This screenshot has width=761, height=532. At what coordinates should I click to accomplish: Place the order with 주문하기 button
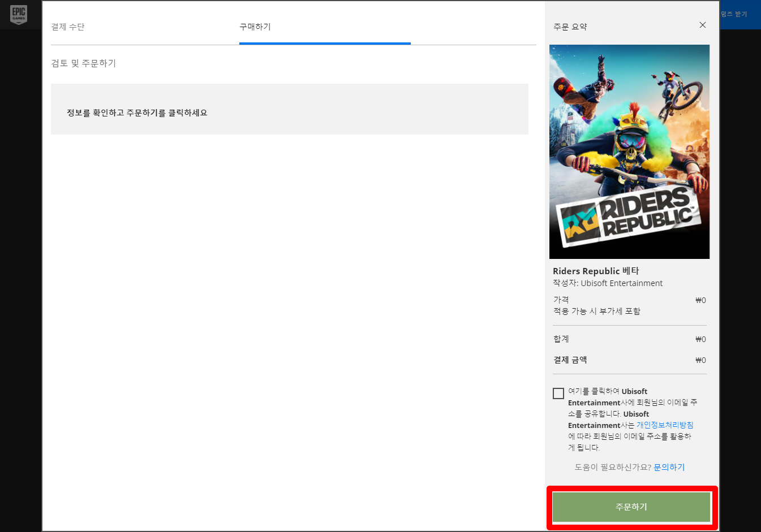click(x=631, y=507)
